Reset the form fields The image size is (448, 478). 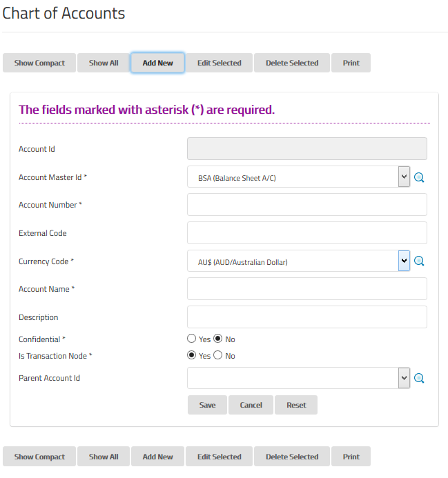[296, 405]
